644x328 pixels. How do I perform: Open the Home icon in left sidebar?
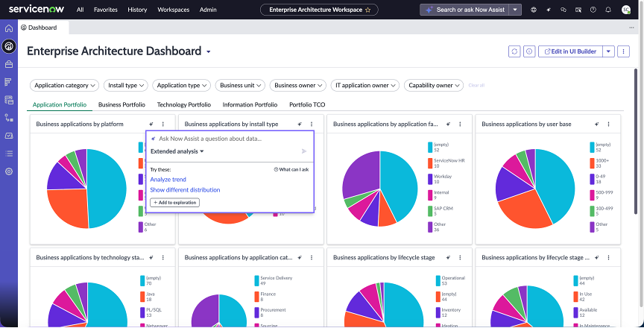(x=9, y=28)
